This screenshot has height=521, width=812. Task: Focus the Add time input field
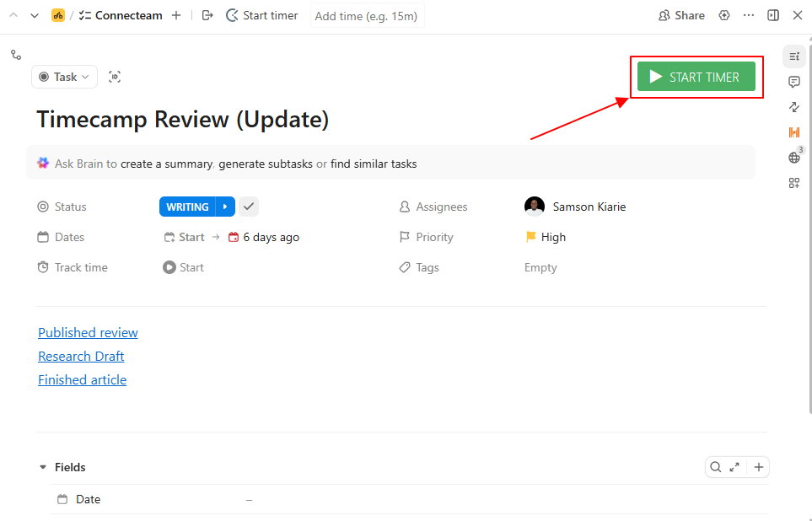click(x=367, y=15)
